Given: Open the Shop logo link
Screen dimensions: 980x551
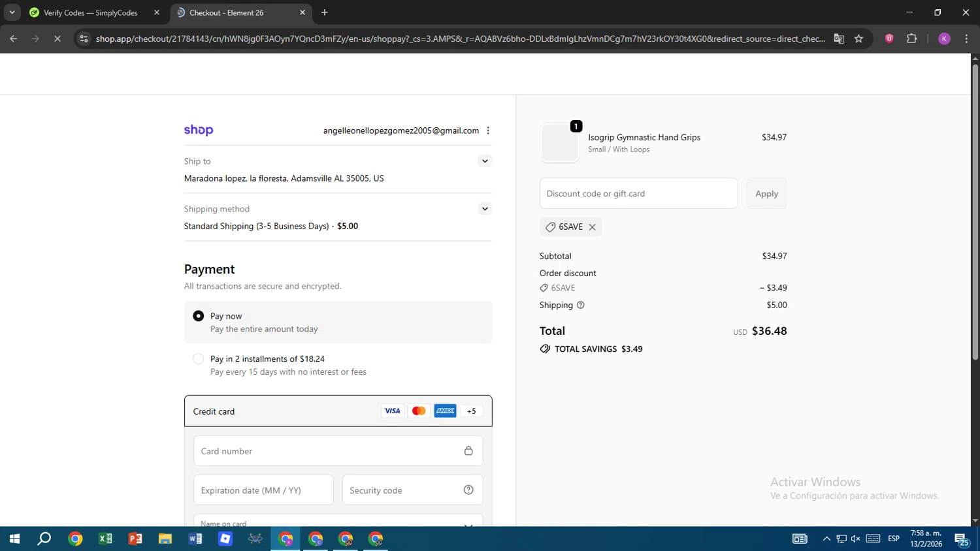Looking at the screenshot, I should pos(199,130).
